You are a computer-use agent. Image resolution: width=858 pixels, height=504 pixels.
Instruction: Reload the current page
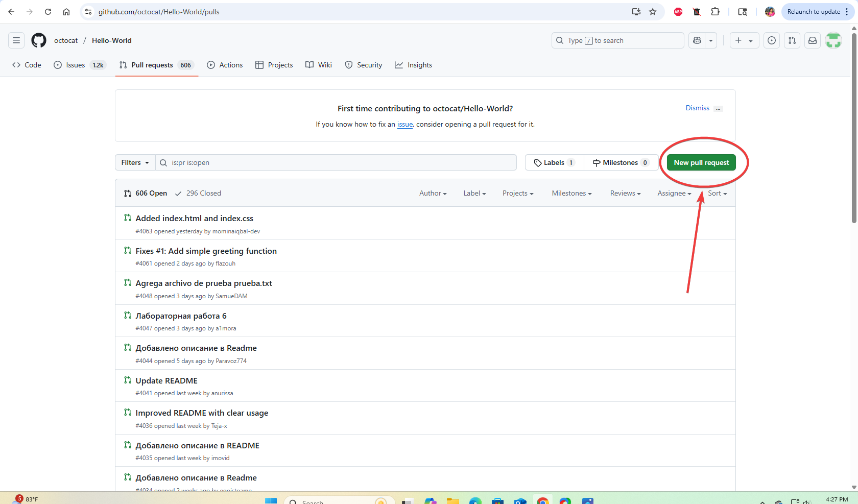click(x=48, y=12)
